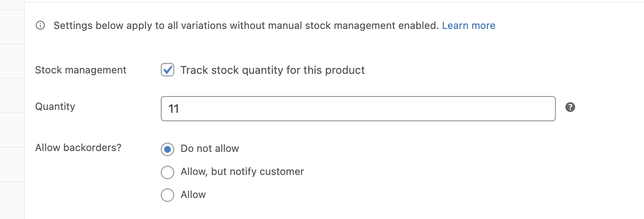Click the 'Allow, but notify customer' text
Image resolution: width=644 pixels, height=219 pixels.
coord(242,172)
